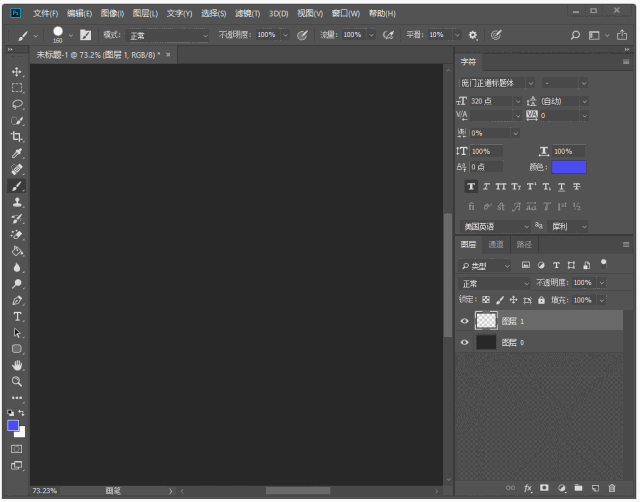640x502 pixels.
Task: Open the Edit Toolbar ellipsis
Action: click(17, 398)
